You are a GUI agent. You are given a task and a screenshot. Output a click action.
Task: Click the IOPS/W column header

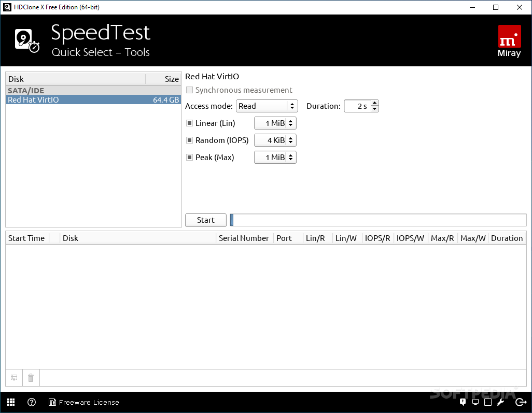(x=411, y=238)
